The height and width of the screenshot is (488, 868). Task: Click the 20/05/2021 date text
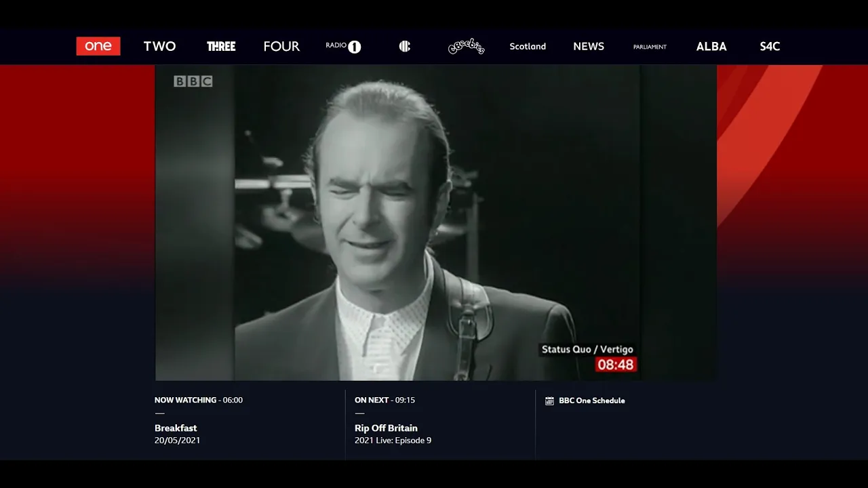point(177,441)
